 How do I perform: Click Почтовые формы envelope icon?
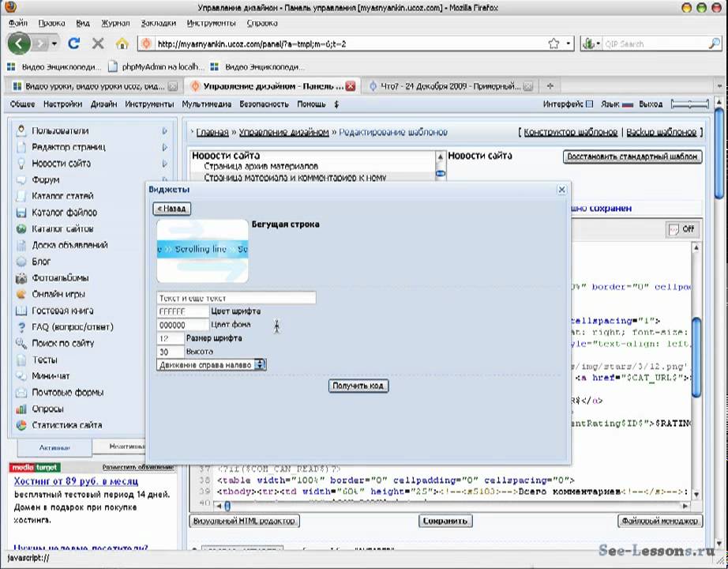[x=21, y=392]
